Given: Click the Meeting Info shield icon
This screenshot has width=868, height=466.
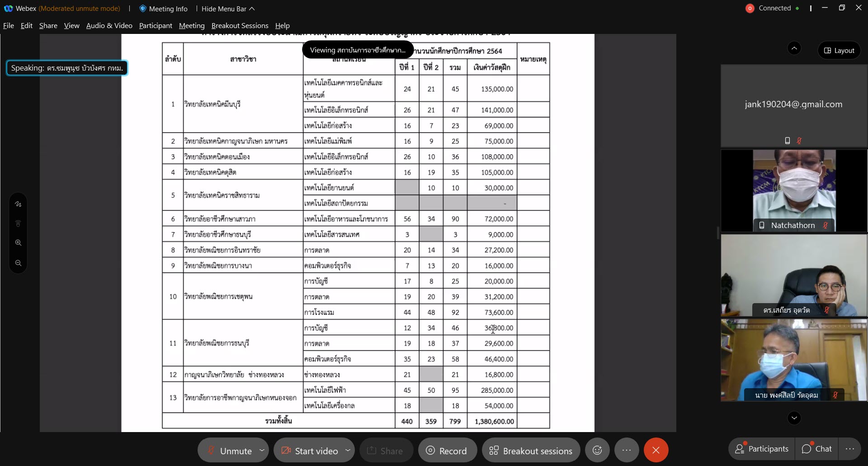Looking at the screenshot, I should tap(142, 8).
